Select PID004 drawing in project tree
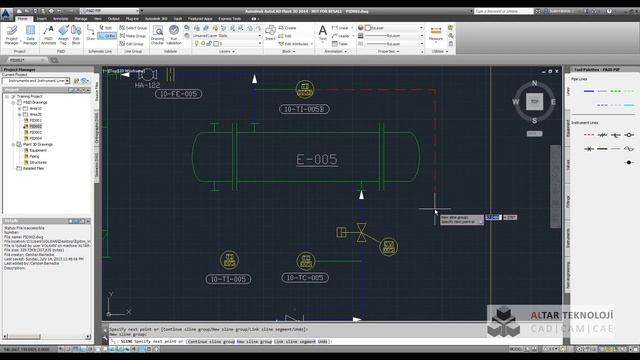This screenshot has height=360, width=640. 36,138
